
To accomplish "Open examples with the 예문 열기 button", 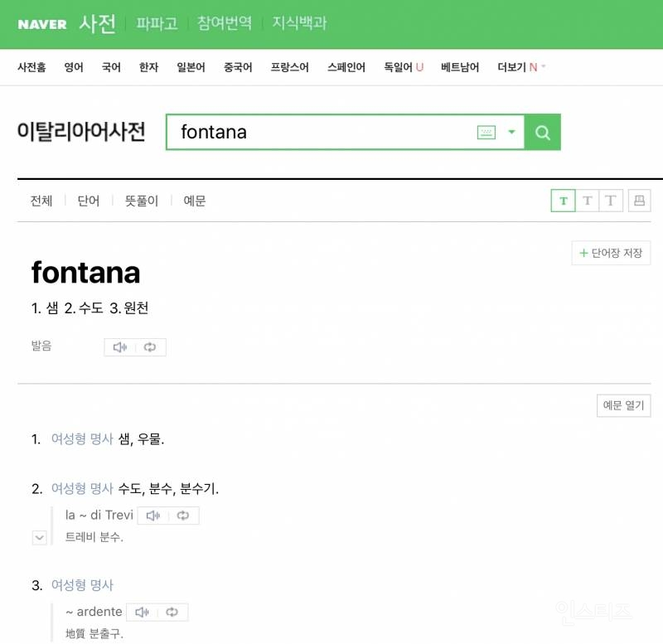I will pos(623,405).
